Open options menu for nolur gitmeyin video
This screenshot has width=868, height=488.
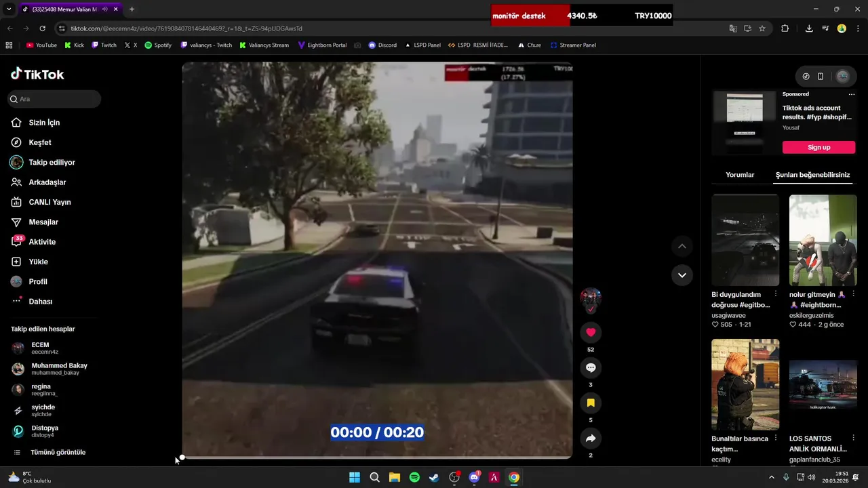tap(853, 294)
